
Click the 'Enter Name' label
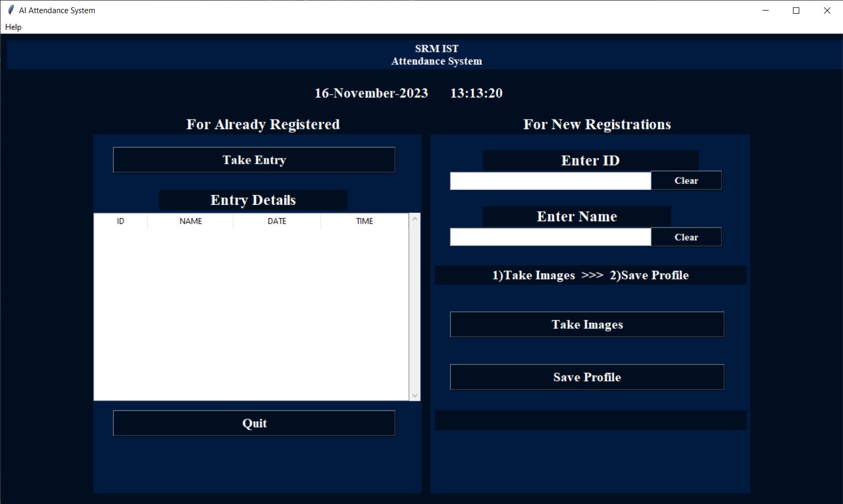point(577,216)
